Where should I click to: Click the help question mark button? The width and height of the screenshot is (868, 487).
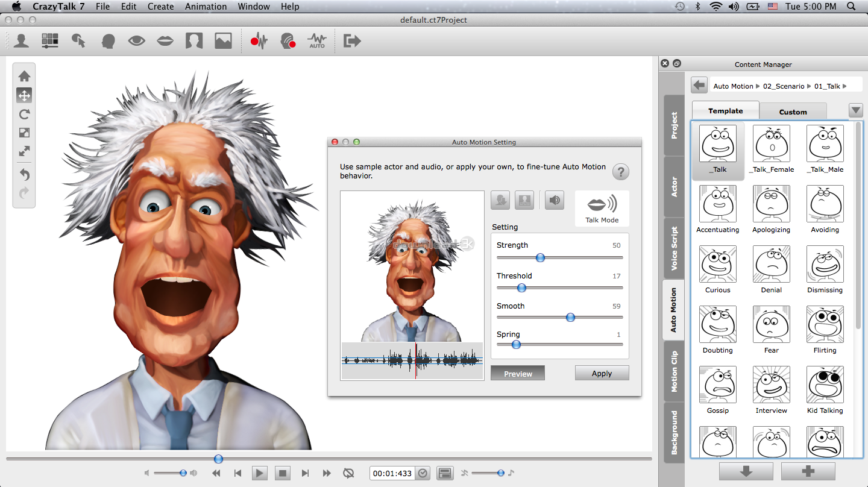click(621, 172)
